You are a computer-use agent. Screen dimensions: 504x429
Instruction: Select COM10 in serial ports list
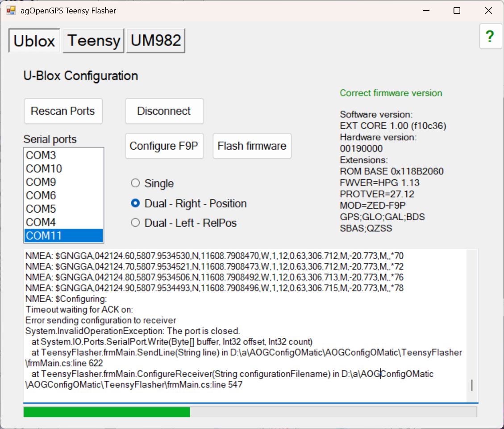point(64,168)
